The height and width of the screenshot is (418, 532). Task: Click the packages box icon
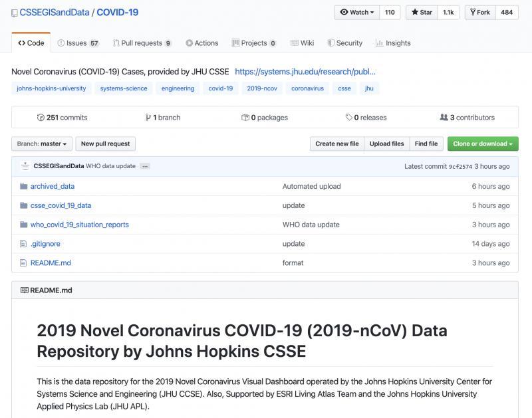pyautogui.click(x=245, y=118)
